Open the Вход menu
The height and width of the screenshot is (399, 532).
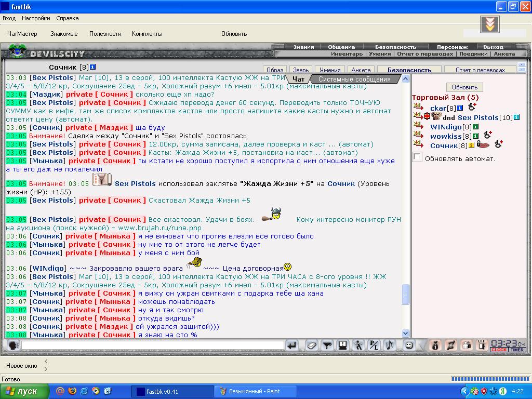(x=9, y=18)
